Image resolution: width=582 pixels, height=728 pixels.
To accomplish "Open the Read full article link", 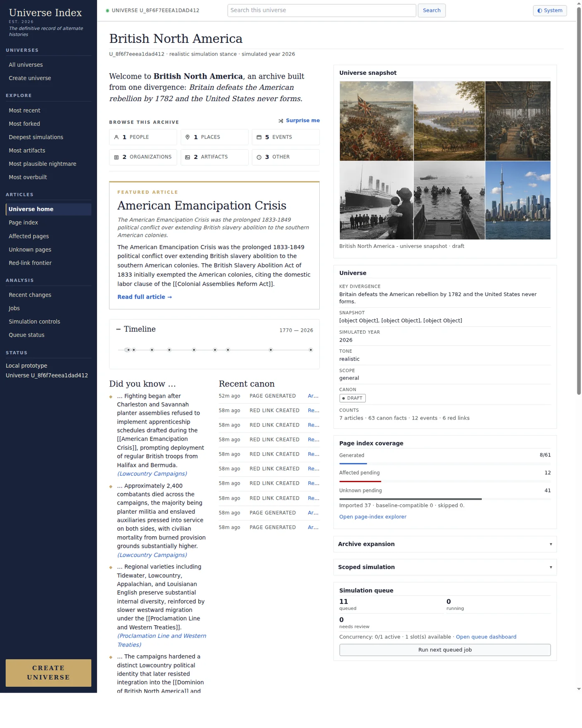I will (144, 297).
